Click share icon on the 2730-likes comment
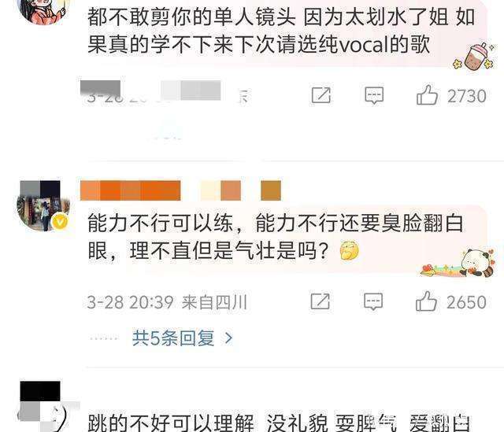The height and width of the screenshot is (432, 504). click(x=321, y=95)
